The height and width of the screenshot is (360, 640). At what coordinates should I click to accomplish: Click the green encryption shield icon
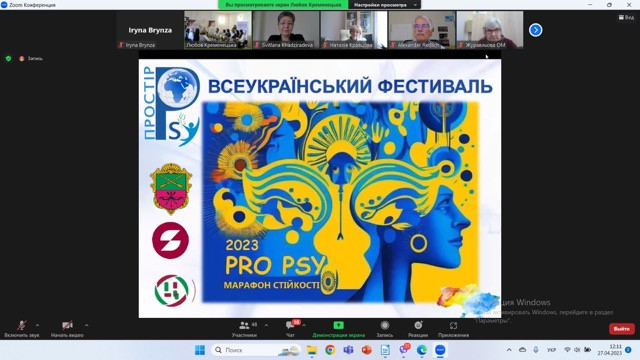9,58
